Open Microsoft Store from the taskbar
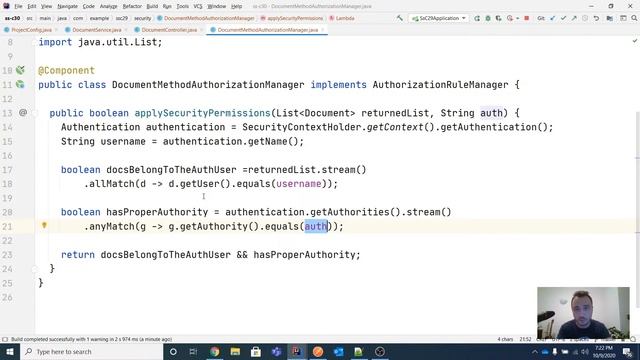 [256, 351]
